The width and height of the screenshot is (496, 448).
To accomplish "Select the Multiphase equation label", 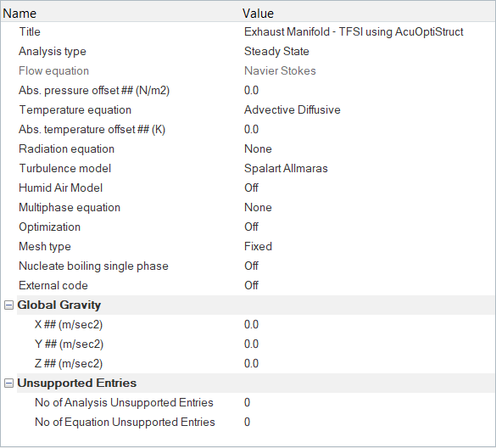I will 70,208.
